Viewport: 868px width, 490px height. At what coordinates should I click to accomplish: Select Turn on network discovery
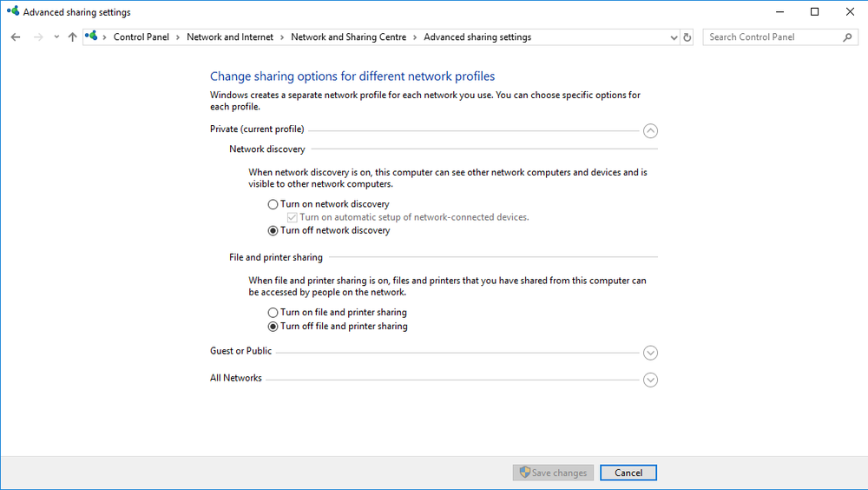(273, 204)
